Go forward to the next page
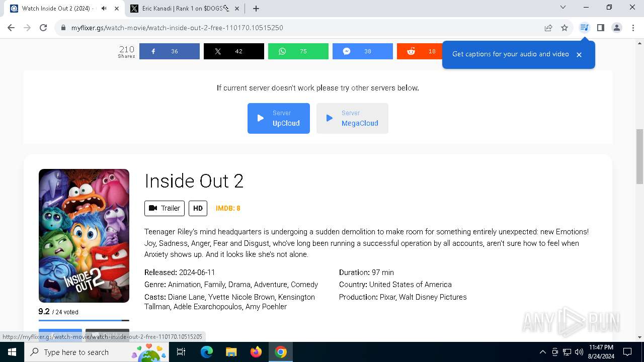This screenshot has height=362, width=644. 27,28
